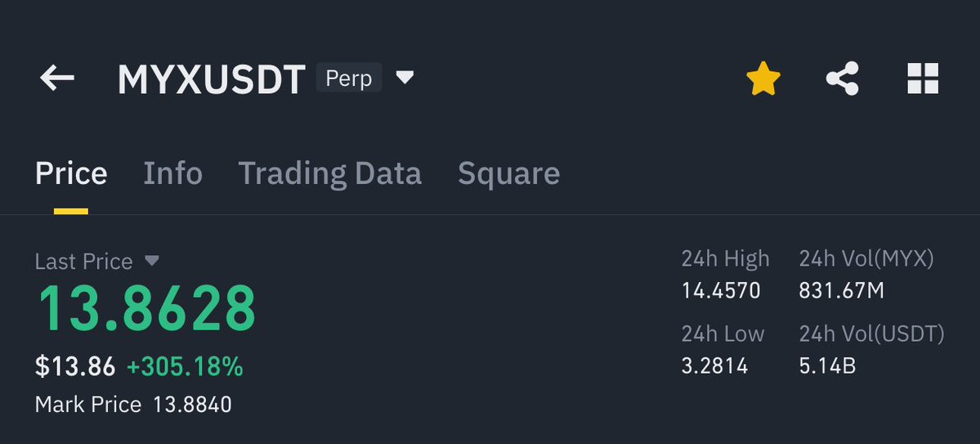The height and width of the screenshot is (444, 980).
Task: Click the Perp contract badge
Action: pos(349,78)
